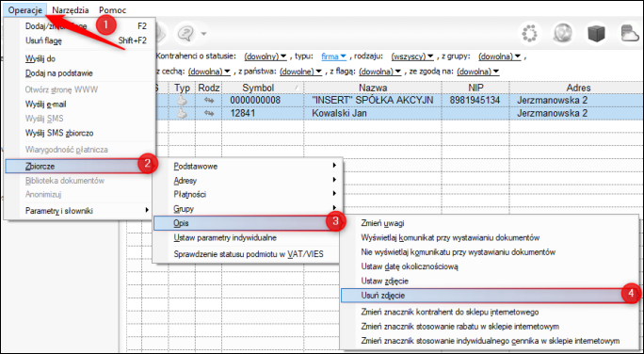Open the z grupy filter dropdown
The width and height of the screenshot is (644, 354).
click(499, 56)
